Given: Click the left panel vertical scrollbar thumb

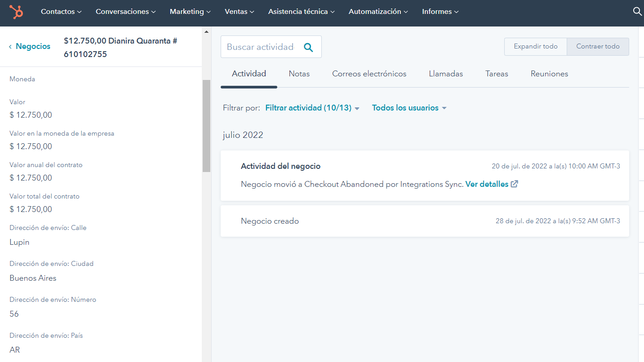Looking at the screenshot, I should 206,126.
